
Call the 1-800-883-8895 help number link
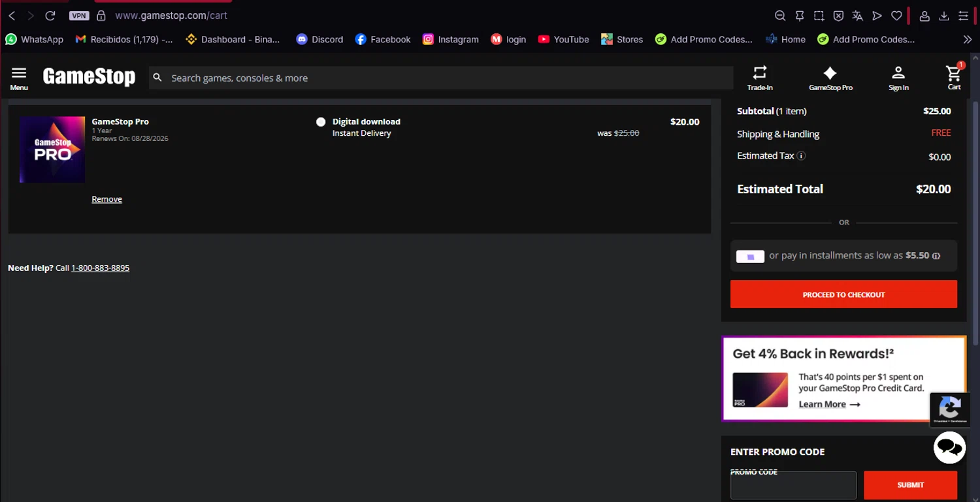coord(100,268)
